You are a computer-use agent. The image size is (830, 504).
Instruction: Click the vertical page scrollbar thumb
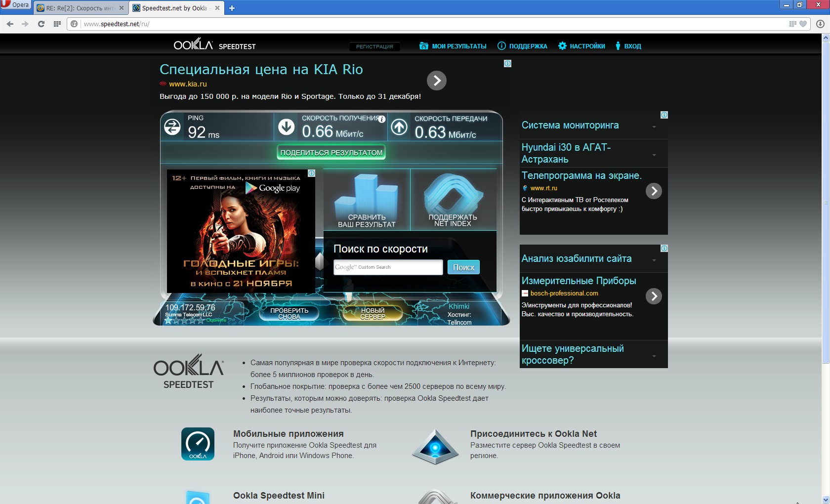click(826, 203)
